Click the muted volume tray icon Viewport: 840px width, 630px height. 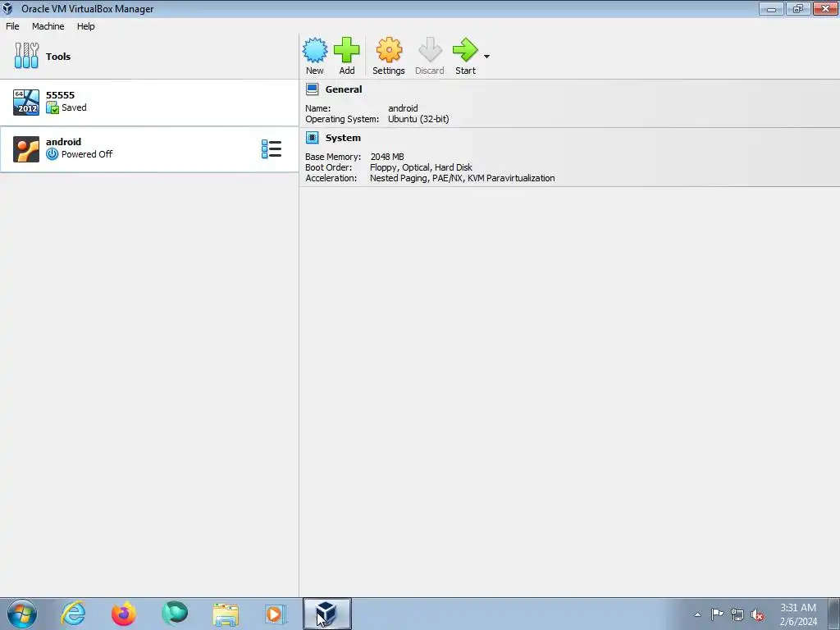point(757,615)
